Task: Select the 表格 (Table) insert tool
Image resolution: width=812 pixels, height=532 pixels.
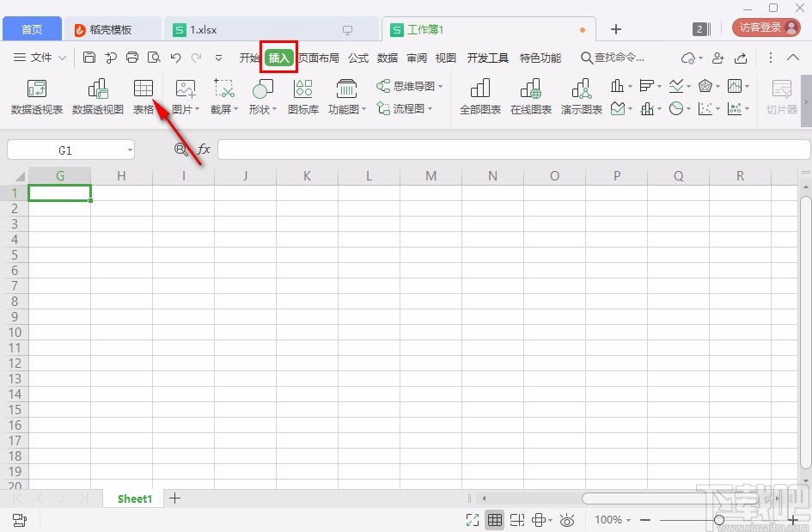Action: 143,95
